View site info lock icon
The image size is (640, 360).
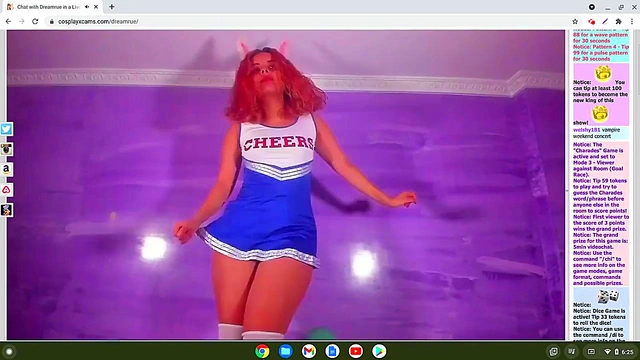51,22
